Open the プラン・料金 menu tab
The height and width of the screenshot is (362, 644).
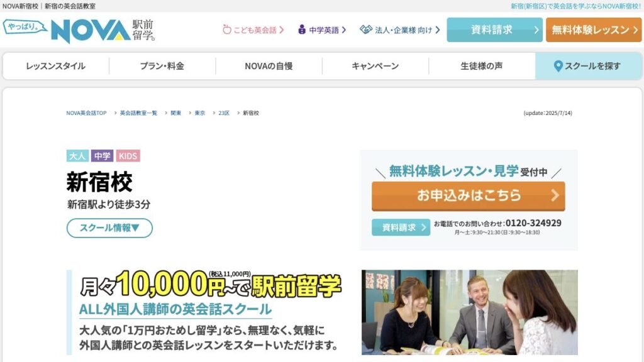click(x=162, y=66)
